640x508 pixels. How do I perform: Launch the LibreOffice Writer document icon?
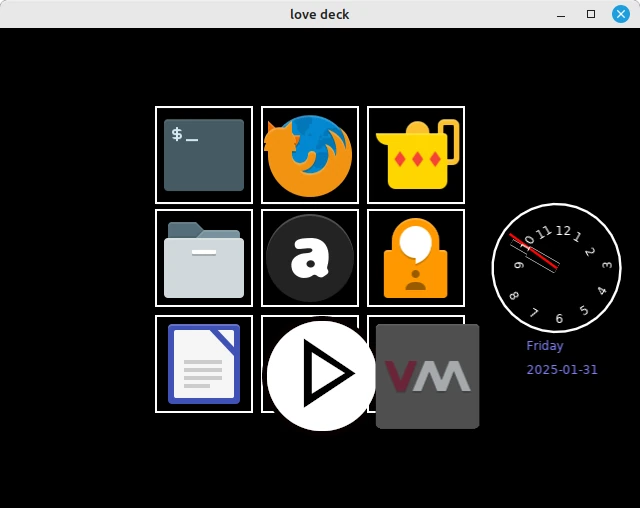click(x=204, y=364)
